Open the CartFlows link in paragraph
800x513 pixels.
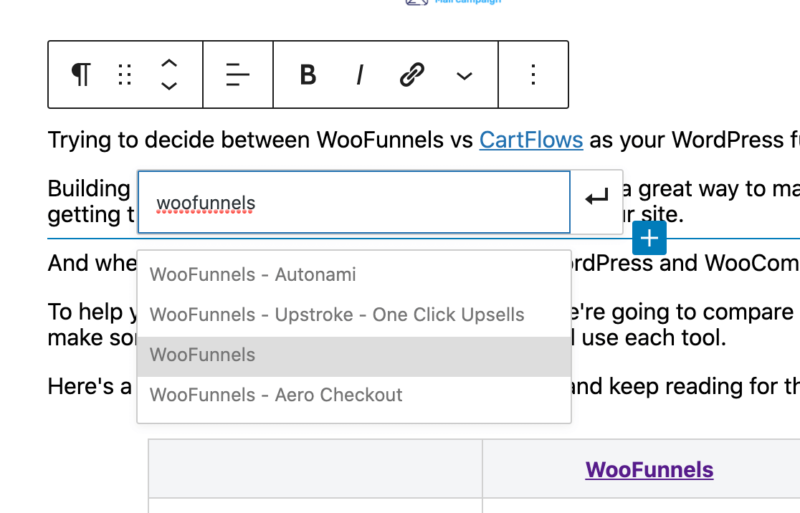click(531, 140)
